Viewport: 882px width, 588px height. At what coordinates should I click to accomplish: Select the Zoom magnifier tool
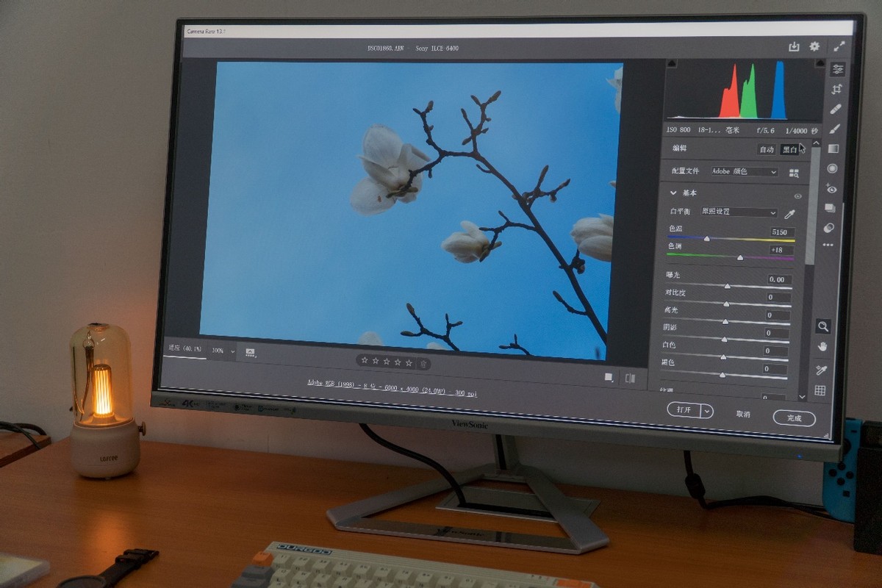[824, 326]
